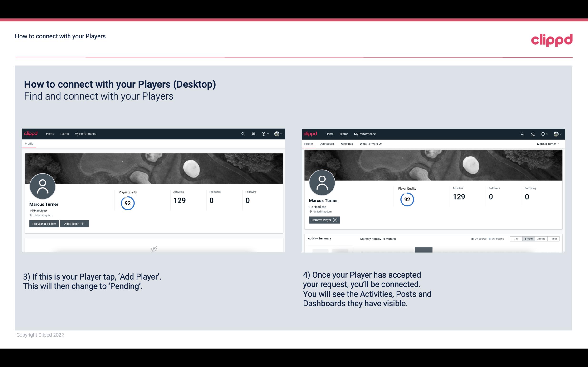
Task: Select the 'What To On' tab right panel
Action: click(371, 143)
